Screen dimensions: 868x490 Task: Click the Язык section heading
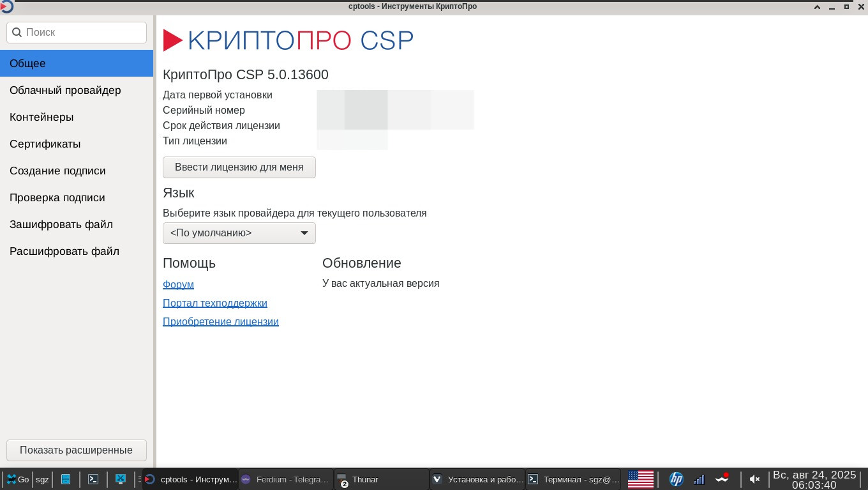(x=179, y=193)
